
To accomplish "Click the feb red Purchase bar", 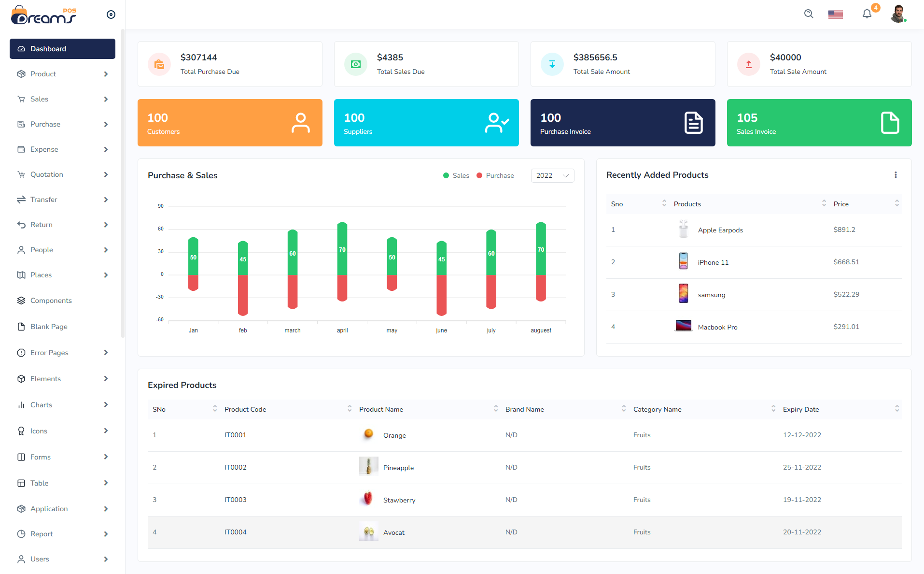I will [243, 295].
